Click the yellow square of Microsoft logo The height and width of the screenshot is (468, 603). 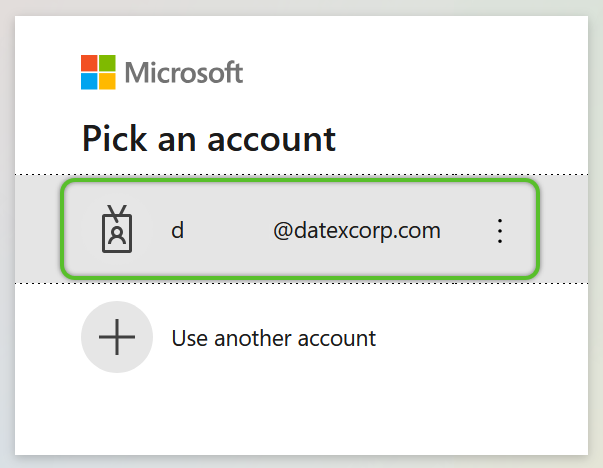(x=107, y=82)
